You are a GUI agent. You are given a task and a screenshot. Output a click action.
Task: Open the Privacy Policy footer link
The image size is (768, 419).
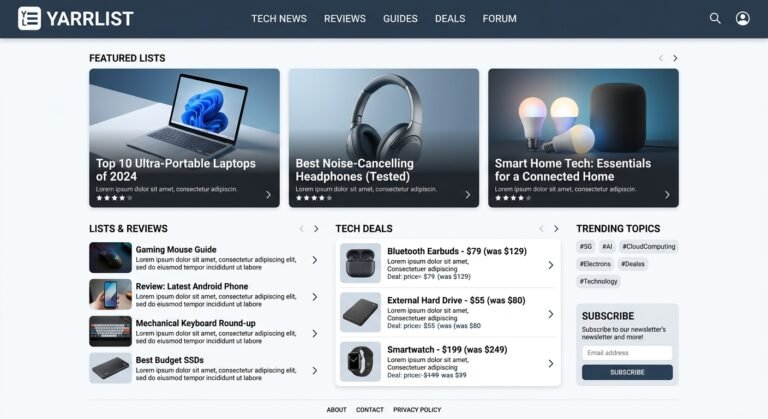click(417, 410)
